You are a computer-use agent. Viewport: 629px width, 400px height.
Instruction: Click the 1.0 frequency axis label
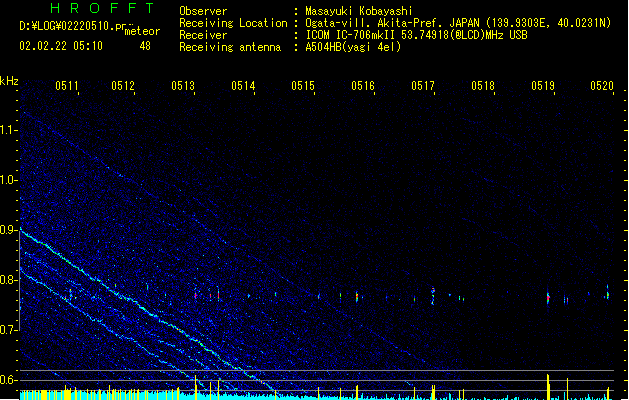(x=8, y=180)
